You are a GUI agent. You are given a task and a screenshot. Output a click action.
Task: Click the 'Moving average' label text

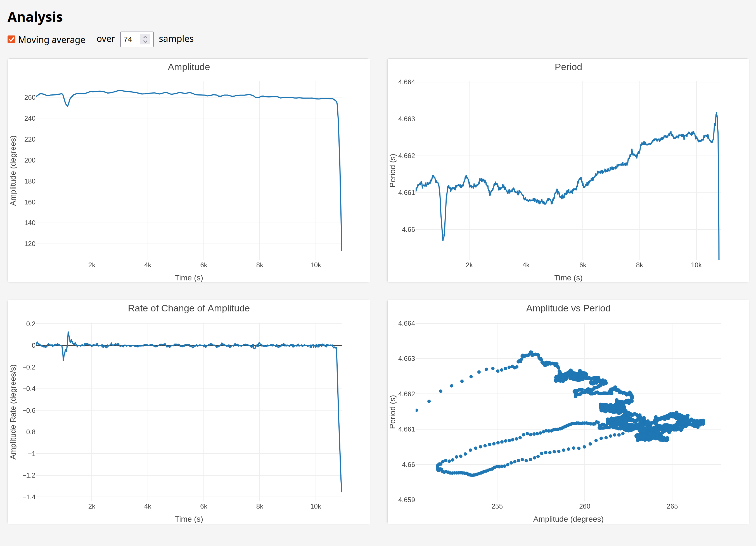(52, 40)
